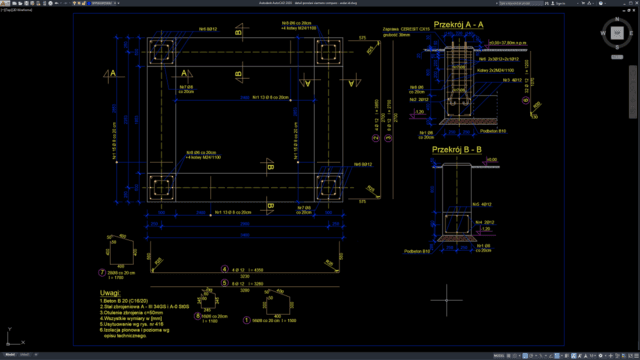This screenshot has width=640, height=360.
Task: Open the Customize Quick Access Toolbar arrow
Action: click(x=118, y=3)
